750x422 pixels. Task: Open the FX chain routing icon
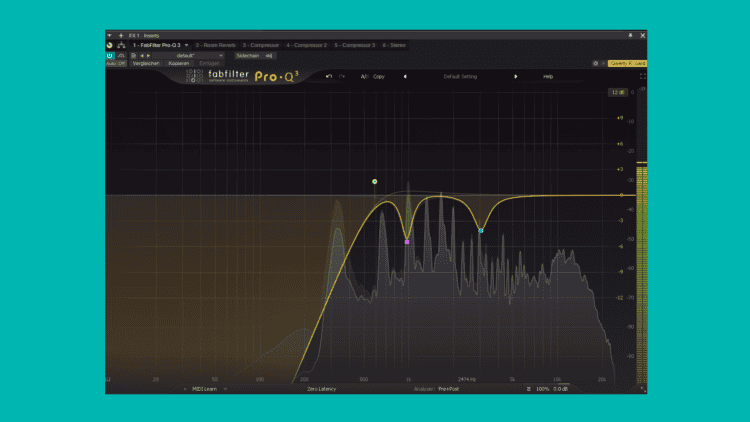[x=121, y=45]
